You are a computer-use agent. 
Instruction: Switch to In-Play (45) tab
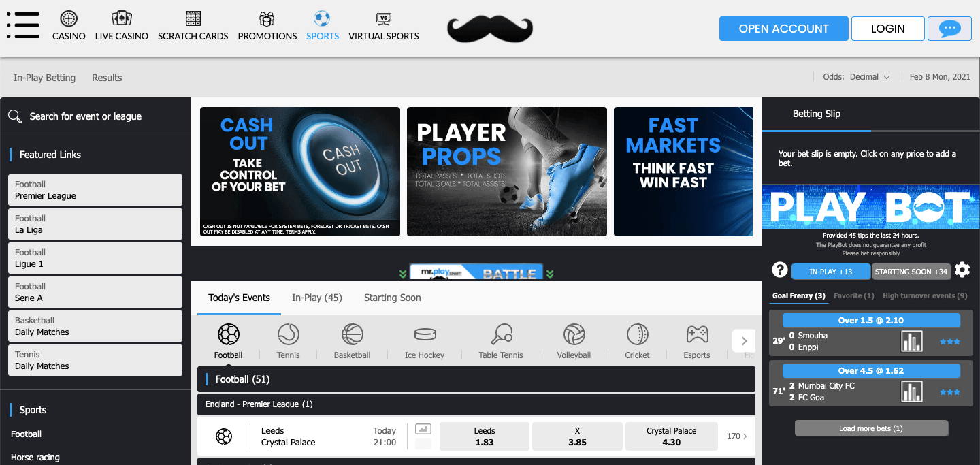(317, 298)
